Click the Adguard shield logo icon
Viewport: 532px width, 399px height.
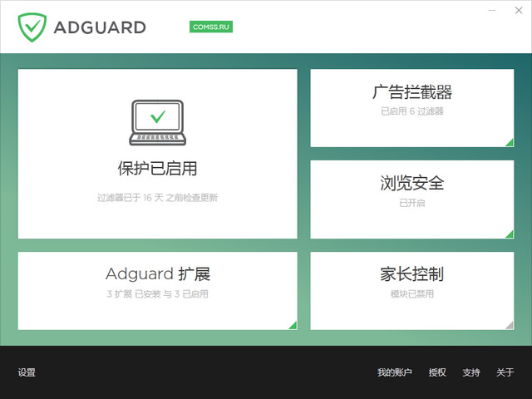32,27
